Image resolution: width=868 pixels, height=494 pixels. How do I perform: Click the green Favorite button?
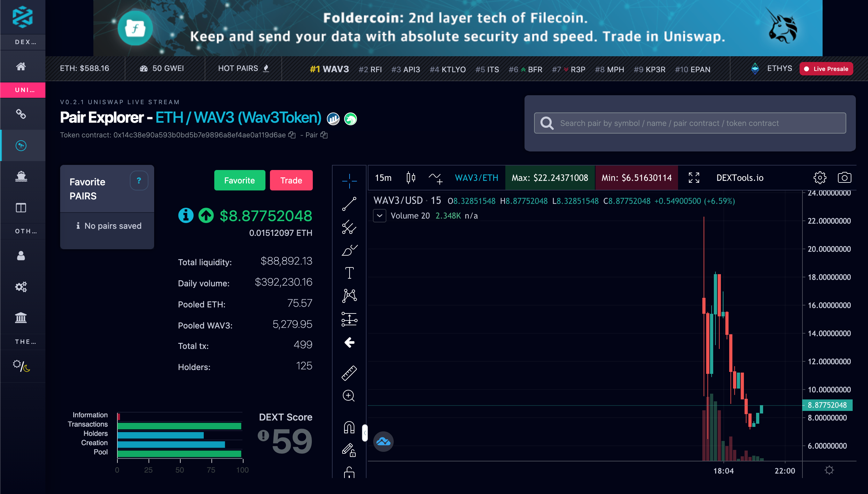point(240,180)
